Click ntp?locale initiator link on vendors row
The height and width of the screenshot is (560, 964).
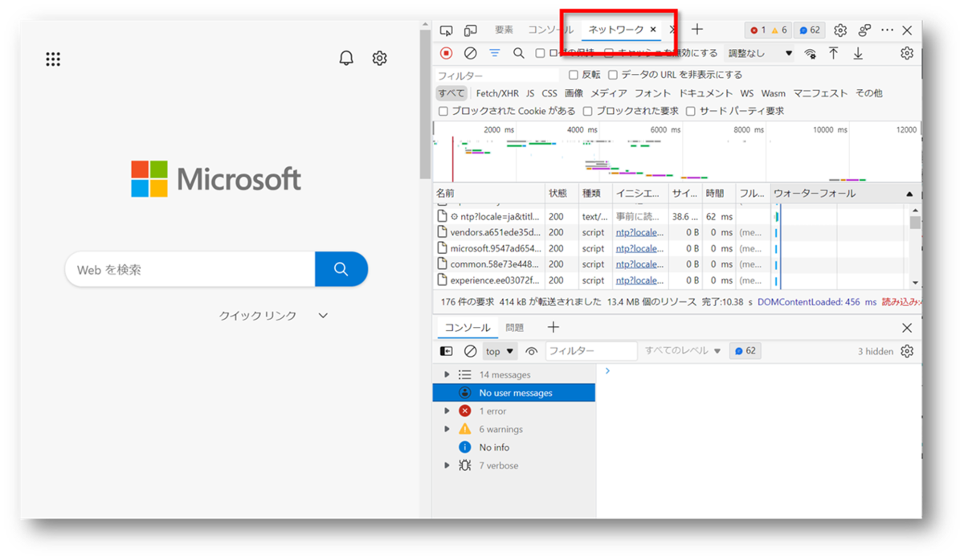pos(639,232)
